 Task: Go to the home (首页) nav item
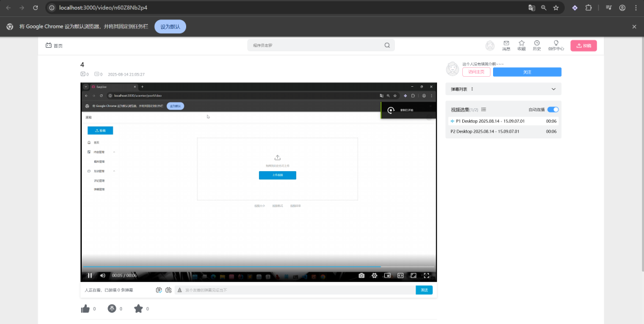54,46
